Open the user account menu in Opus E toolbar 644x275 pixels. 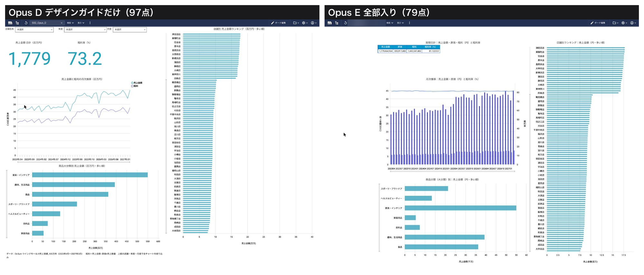pos(633,23)
